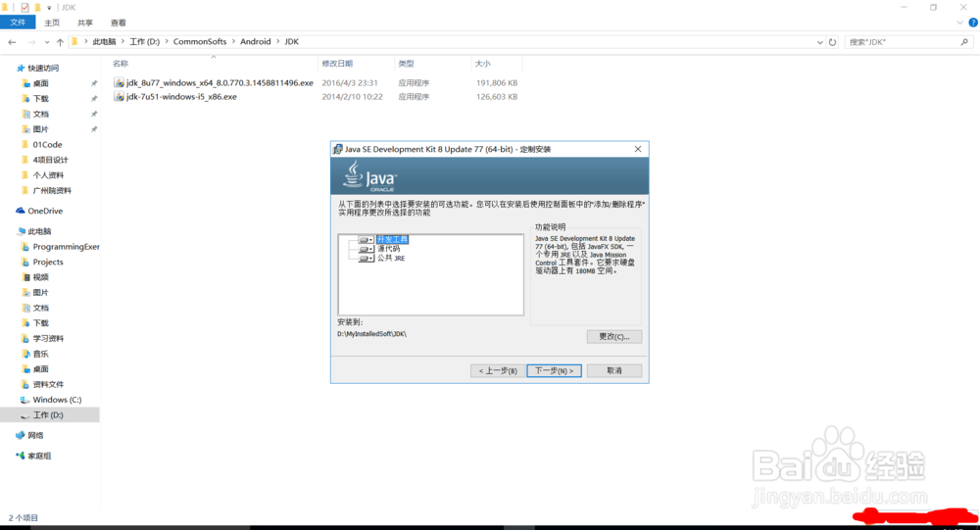
Task: Sort by 修改日期 column header
Action: 337,64
